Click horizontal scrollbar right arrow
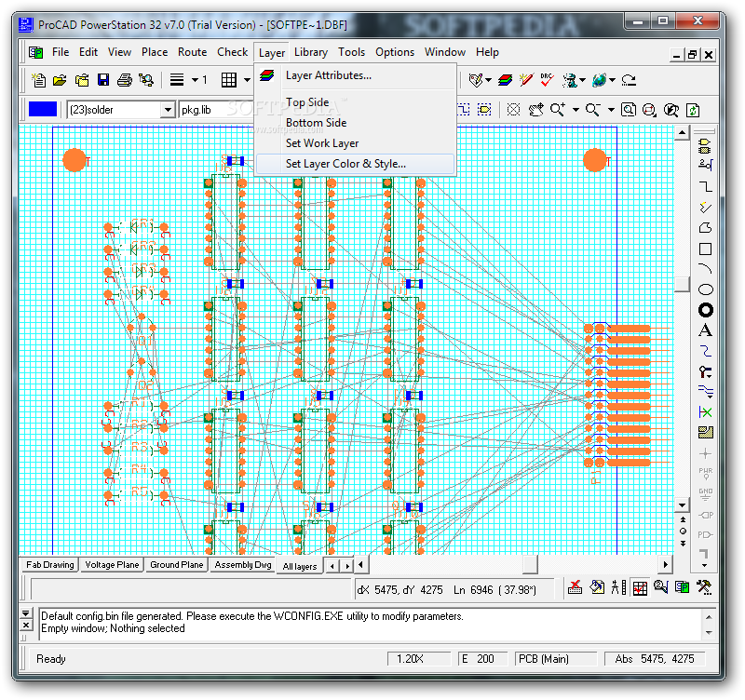The image size is (745, 700). point(666,565)
